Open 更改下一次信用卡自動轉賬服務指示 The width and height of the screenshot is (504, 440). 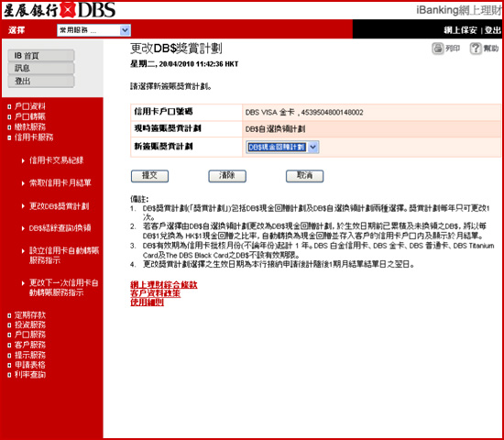63,288
